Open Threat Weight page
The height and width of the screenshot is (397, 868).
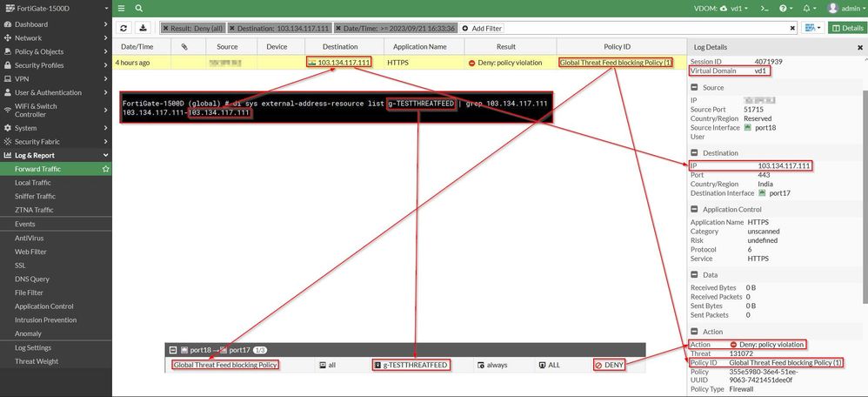point(37,361)
